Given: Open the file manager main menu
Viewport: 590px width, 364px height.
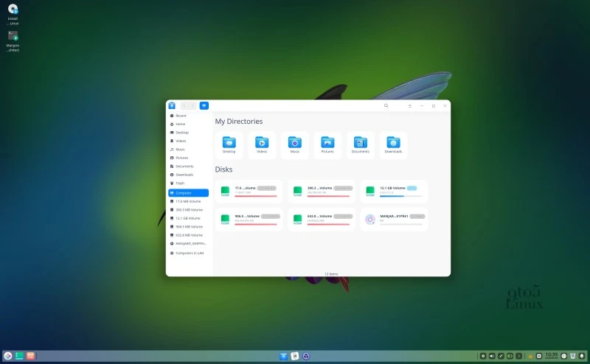Looking at the screenshot, I should coord(410,106).
